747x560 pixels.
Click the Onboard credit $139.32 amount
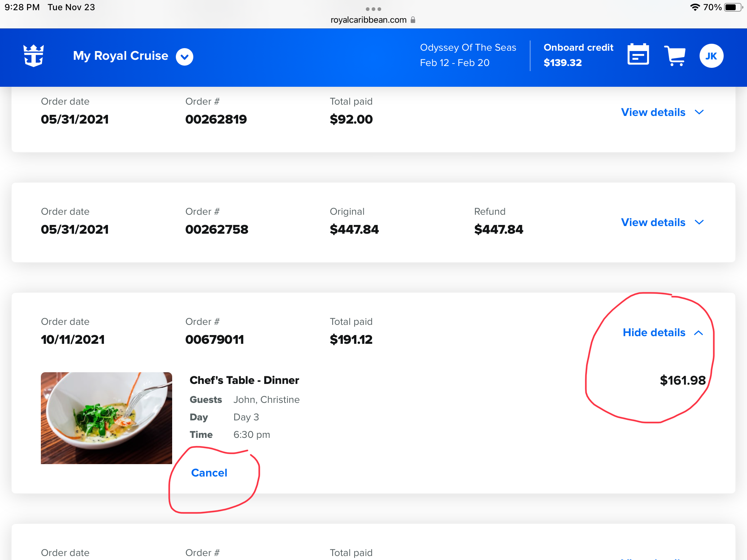(562, 63)
